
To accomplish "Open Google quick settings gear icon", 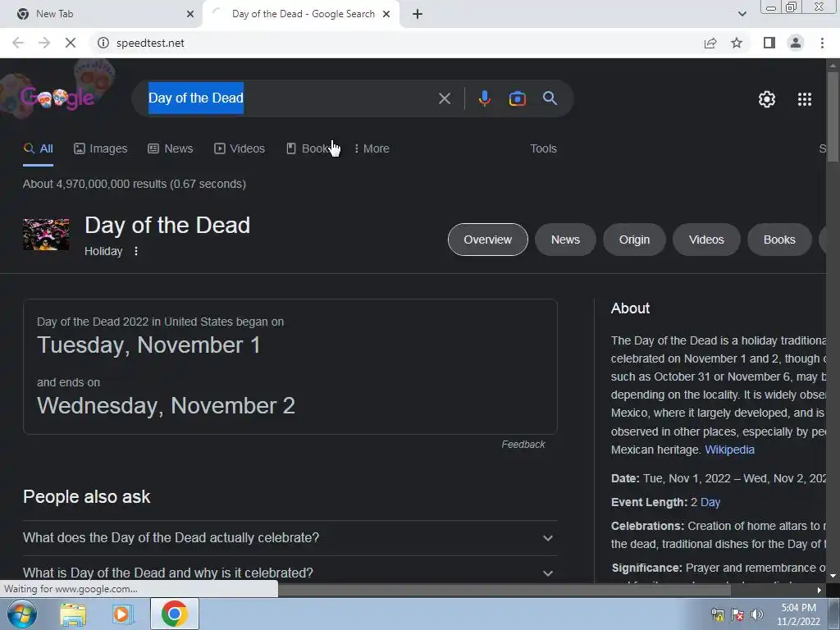I will [767, 99].
